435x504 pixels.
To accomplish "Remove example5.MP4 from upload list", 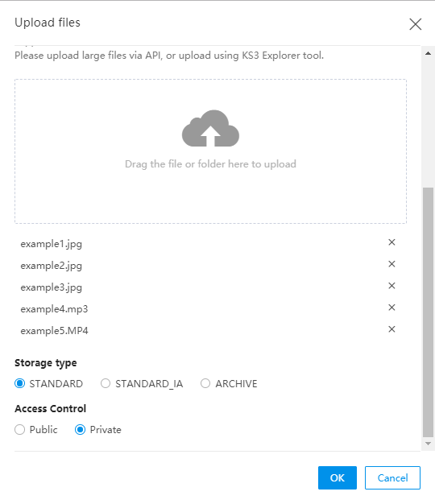I will [391, 329].
